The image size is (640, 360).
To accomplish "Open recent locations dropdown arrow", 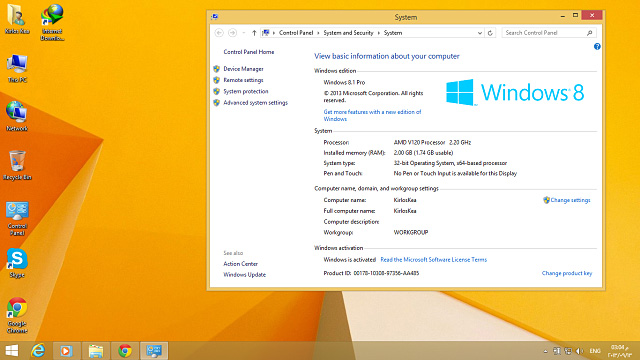I will [244, 33].
